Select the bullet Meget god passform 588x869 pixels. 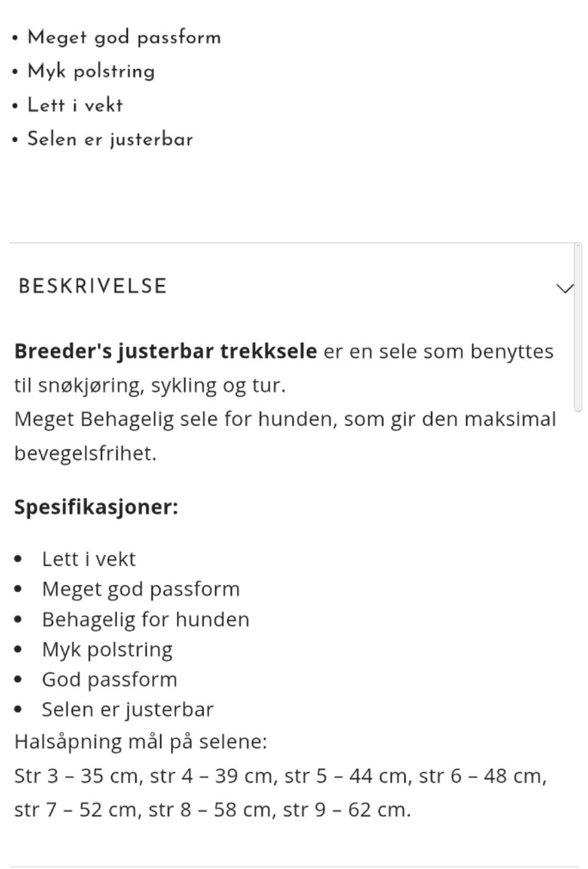[124, 37]
